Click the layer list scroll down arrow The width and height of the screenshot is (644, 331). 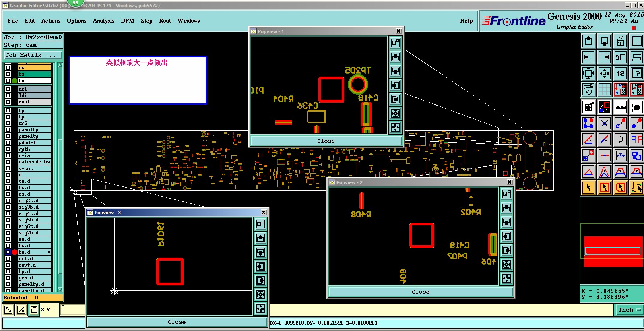click(x=60, y=289)
